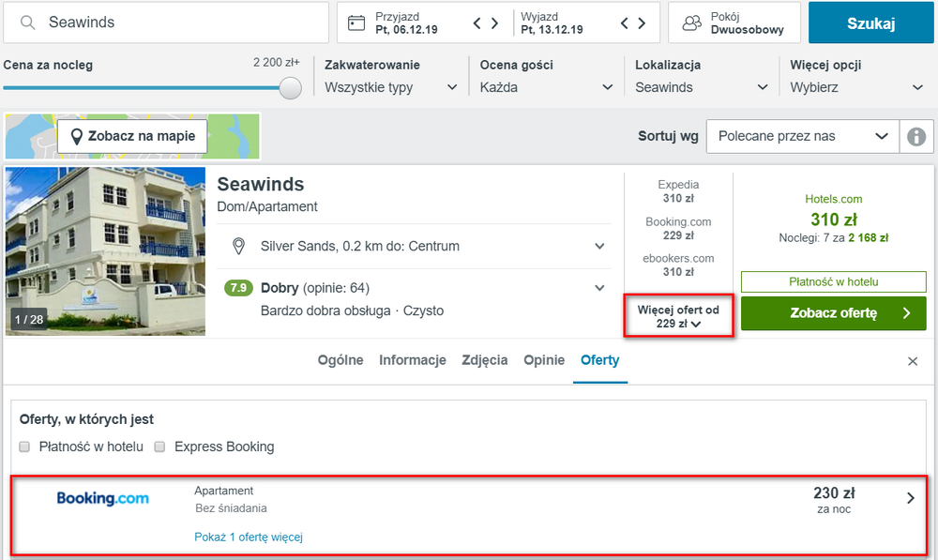Close the offers panel with the X
This screenshot has width=938, height=560.
(x=913, y=361)
